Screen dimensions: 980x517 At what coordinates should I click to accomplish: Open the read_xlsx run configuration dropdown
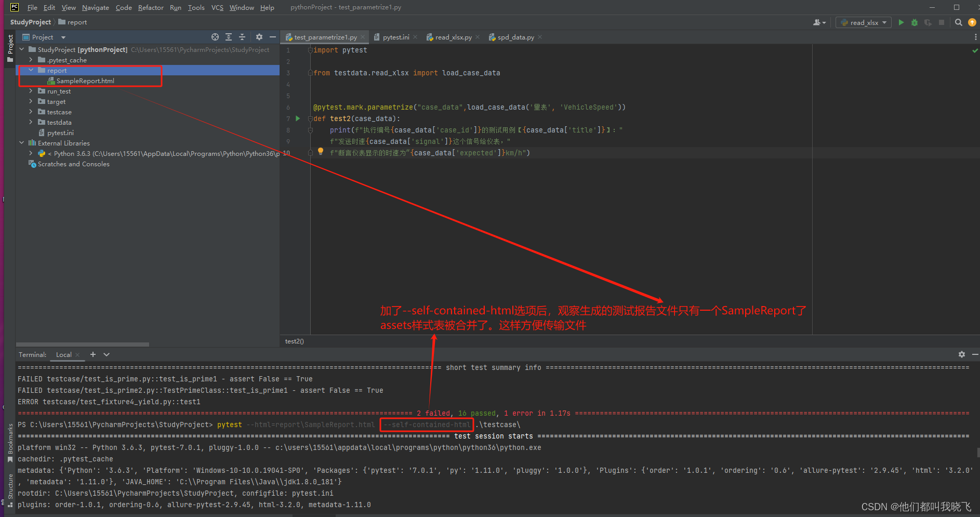pyautogui.click(x=883, y=22)
